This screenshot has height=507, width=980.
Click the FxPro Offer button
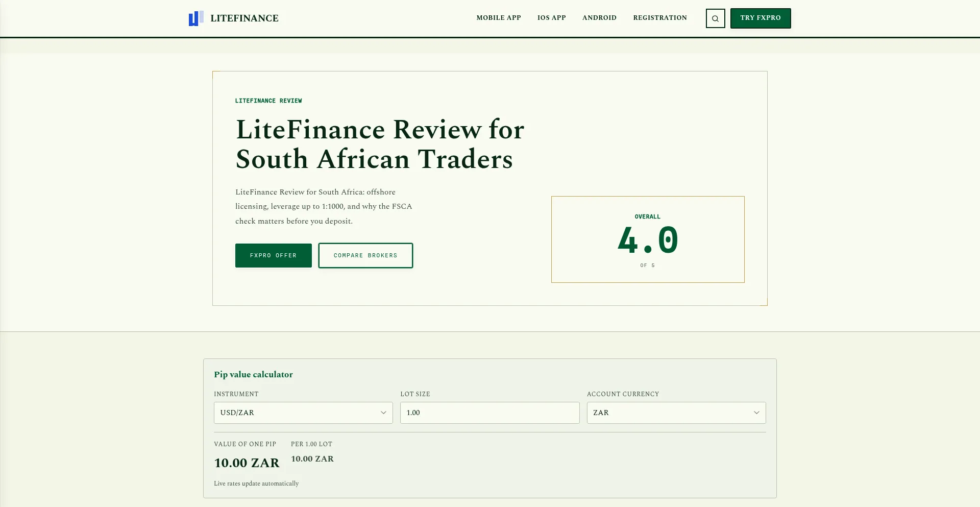pos(273,255)
